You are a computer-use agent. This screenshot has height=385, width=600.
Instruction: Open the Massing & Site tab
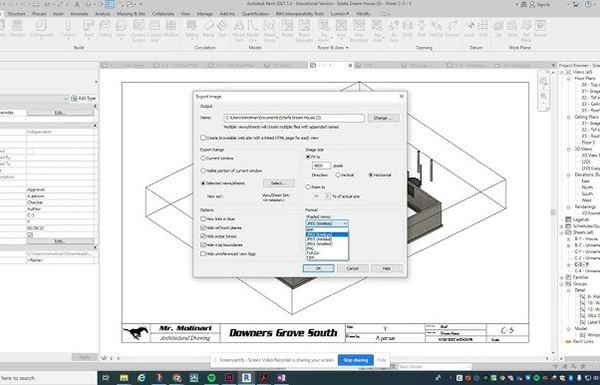[x=131, y=14]
